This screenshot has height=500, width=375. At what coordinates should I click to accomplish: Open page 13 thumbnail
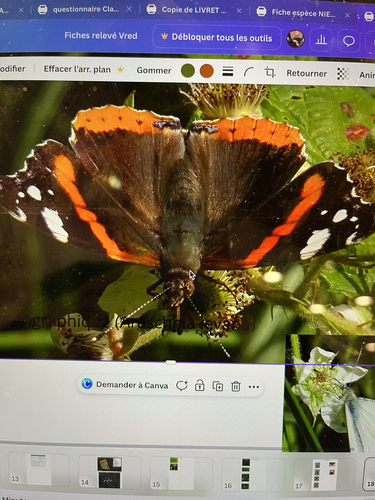39,469
